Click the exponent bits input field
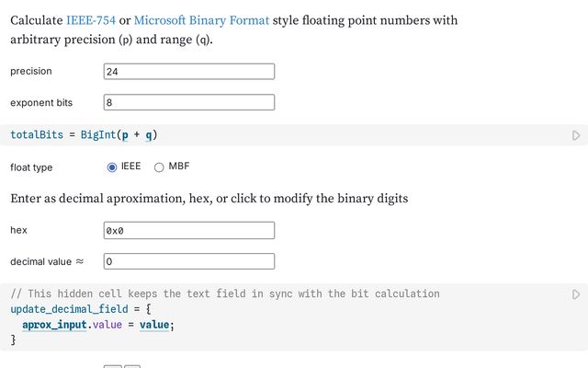 tap(189, 103)
